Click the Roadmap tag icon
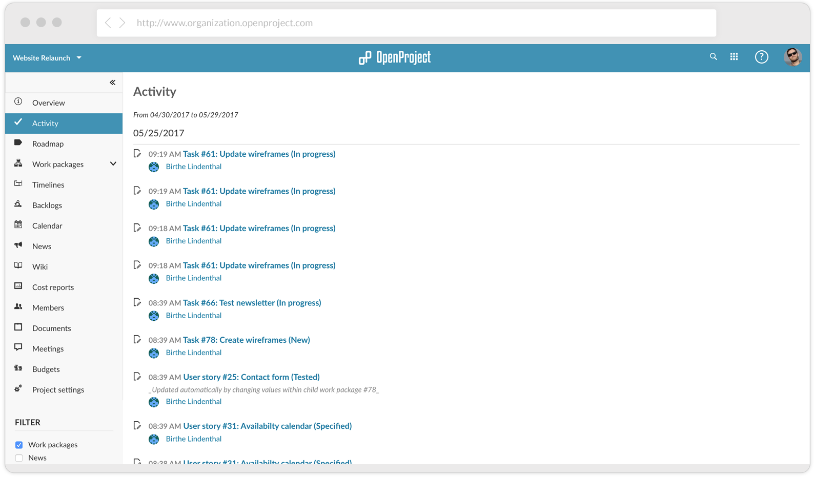This screenshot has height=485, width=814. coord(18,143)
